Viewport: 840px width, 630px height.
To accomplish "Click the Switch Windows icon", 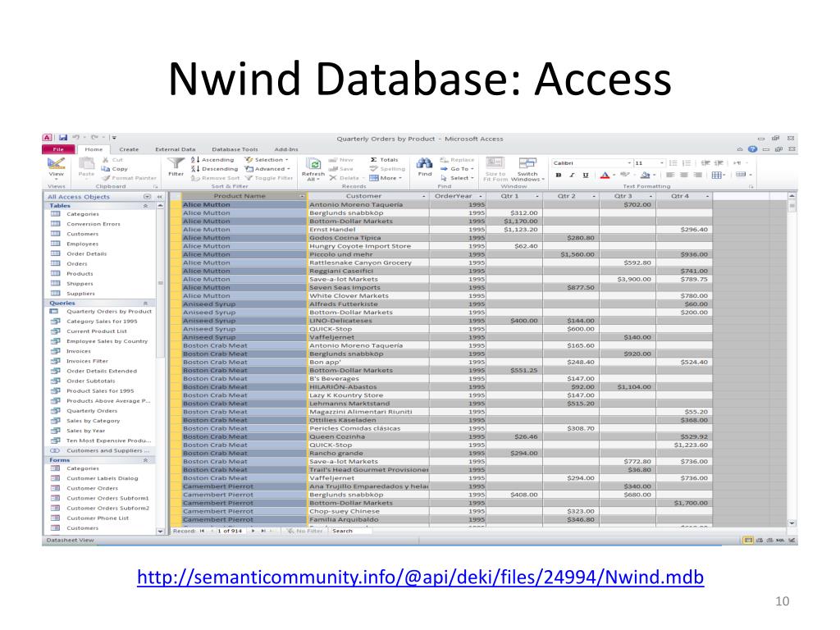I will tap(527, 164).
